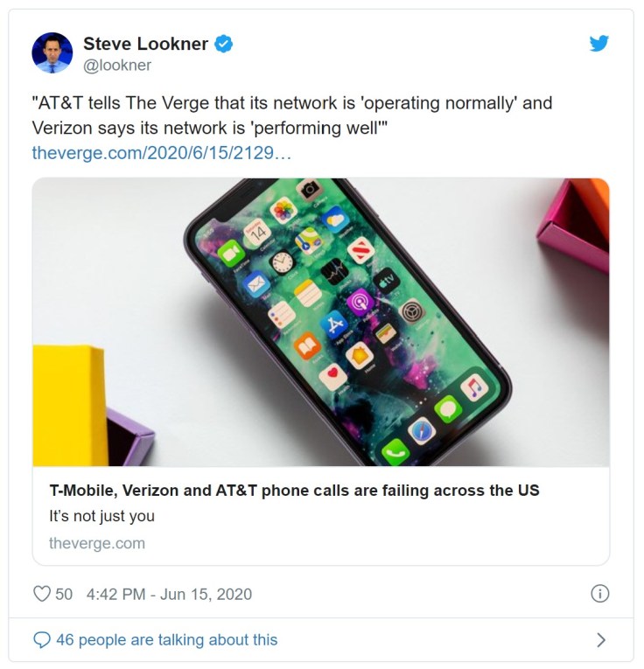Click the article headline about failing phone calls
The width and height of the screenshot is (644, 669).
(295, 491)
